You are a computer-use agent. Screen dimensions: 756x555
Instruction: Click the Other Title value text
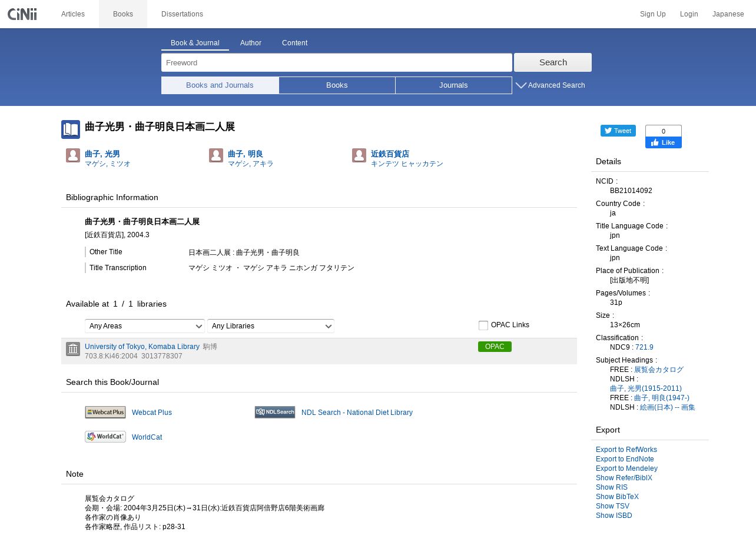[244, 252]
